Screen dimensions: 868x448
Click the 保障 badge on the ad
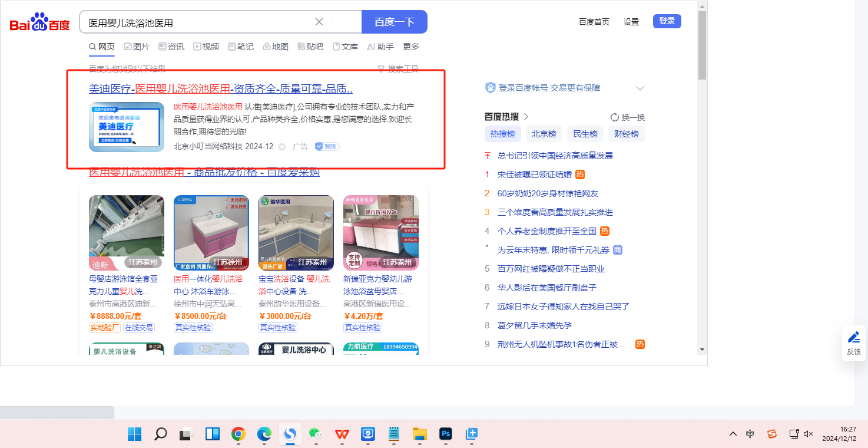(x=327, y=146)
